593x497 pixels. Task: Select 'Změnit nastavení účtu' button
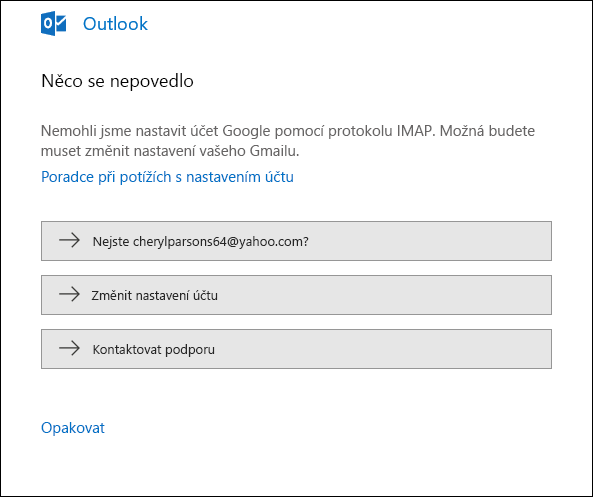(296, 295)
